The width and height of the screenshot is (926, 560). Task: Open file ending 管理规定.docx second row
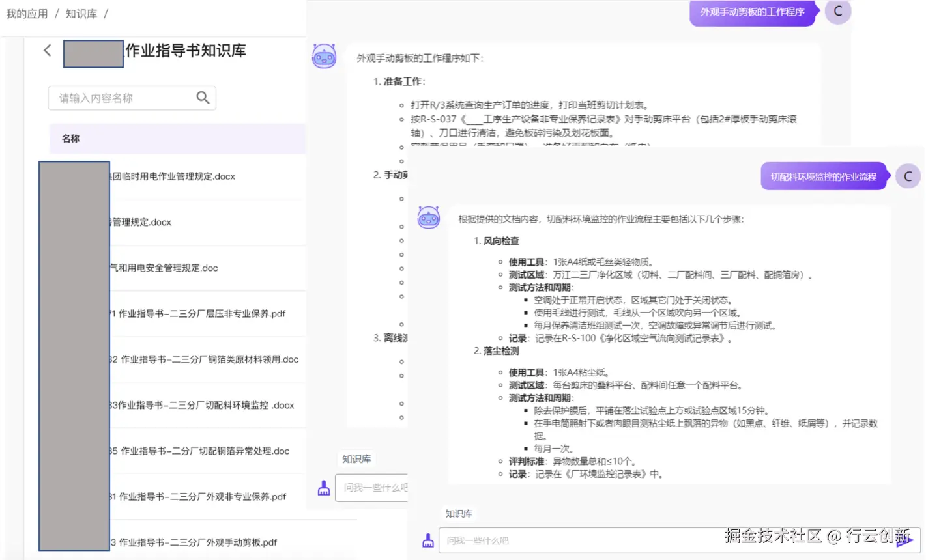pos(141,222)
